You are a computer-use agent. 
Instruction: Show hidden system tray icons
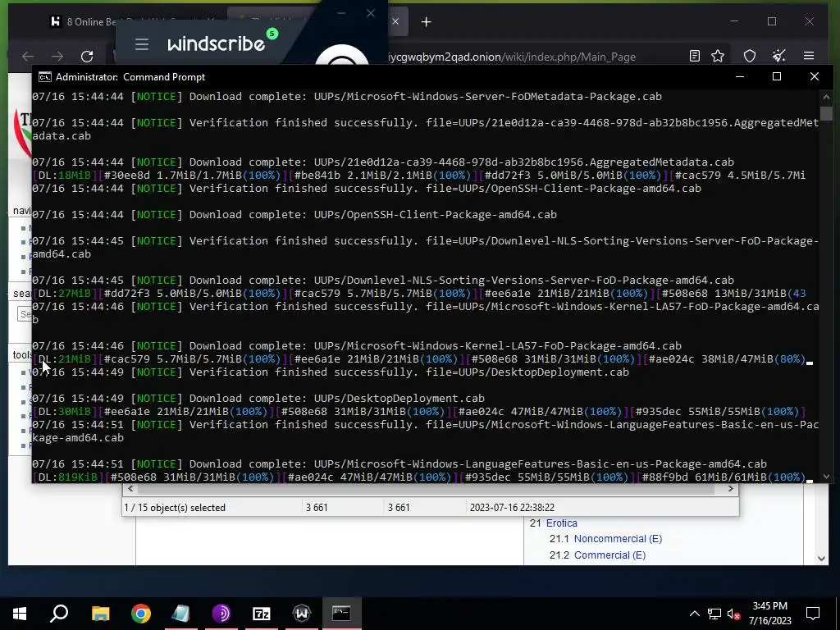[694, 614]
